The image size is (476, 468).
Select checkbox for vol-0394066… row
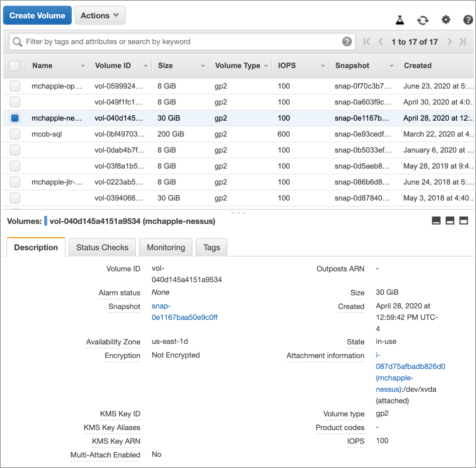tap(15, 198)
